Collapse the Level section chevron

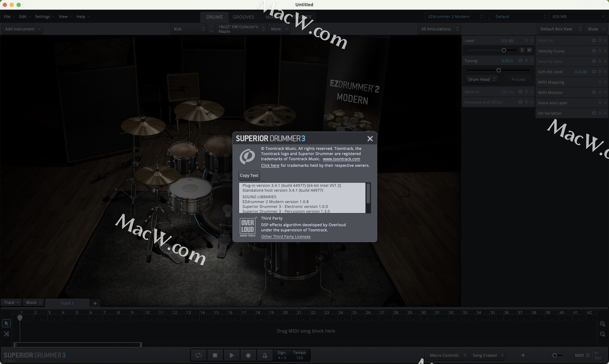(532, 40)
